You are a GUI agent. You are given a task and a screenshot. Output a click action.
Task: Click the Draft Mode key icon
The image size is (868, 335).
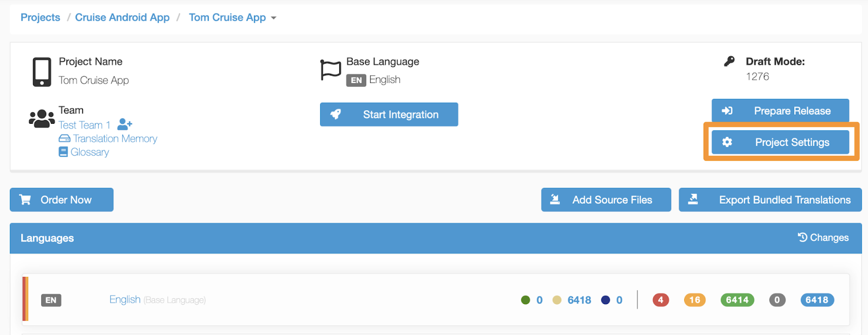point(729,61)
